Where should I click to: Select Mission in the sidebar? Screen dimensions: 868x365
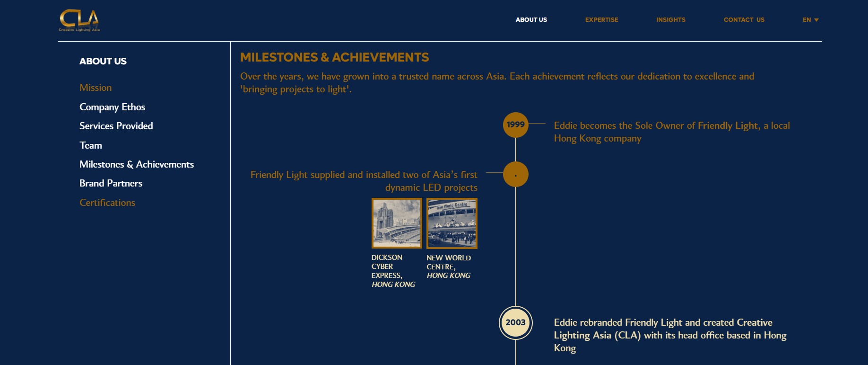coord(95,88)
